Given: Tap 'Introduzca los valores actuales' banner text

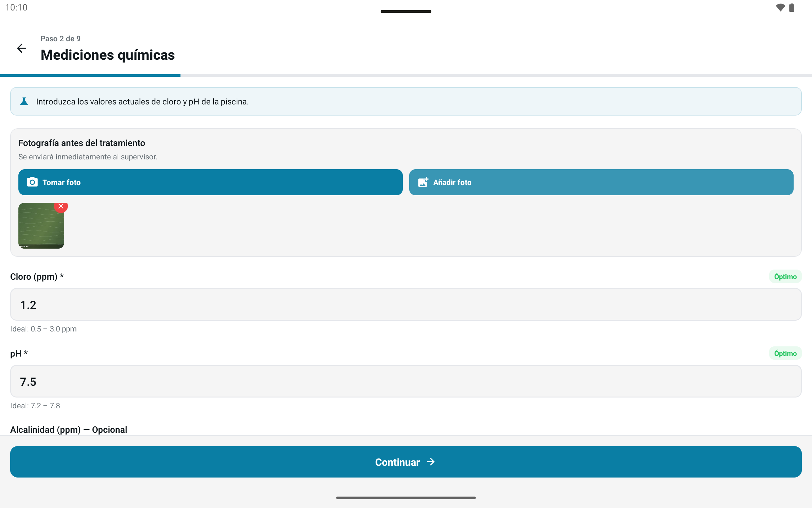Looking at the screenshot, I should pyautogui.click(x=142, y=102).
